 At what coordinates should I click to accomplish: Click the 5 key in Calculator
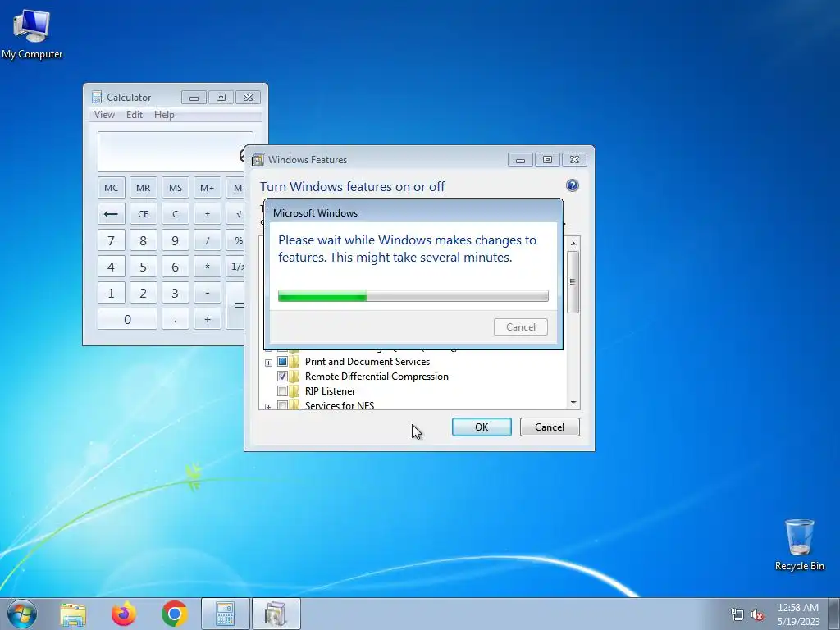point(143,267)
